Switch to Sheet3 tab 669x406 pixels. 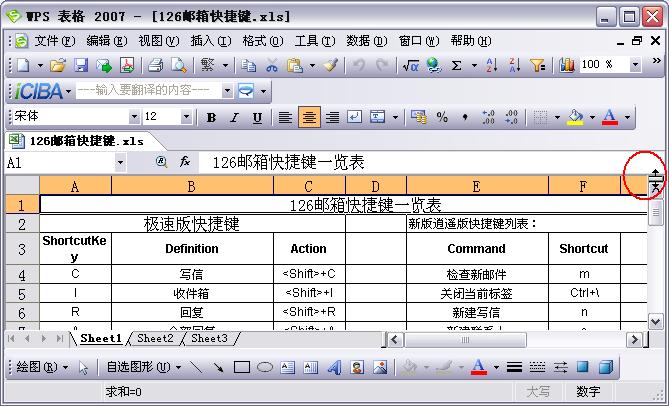coord(209,339)
